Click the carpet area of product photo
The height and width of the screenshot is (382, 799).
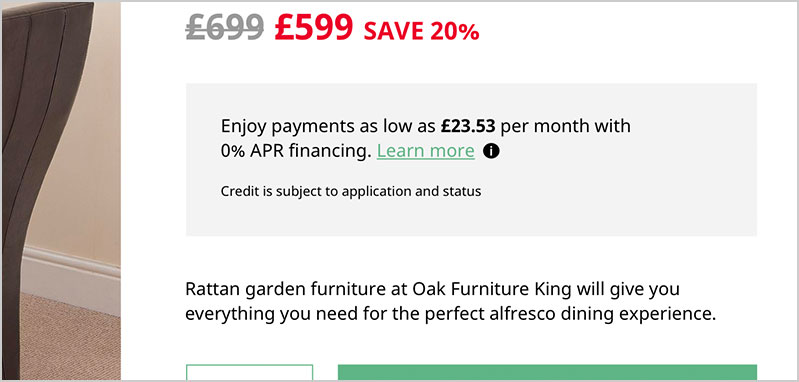pos(70,339)
